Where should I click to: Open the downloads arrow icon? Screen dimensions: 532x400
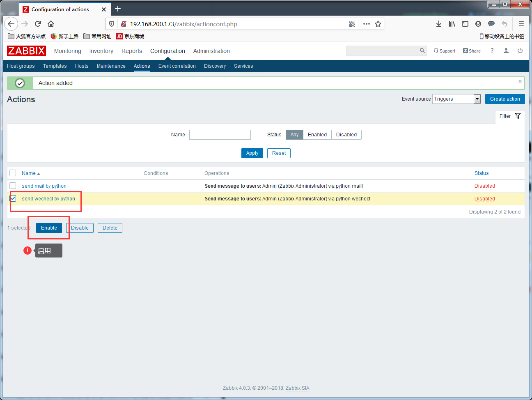coord(439,24)
